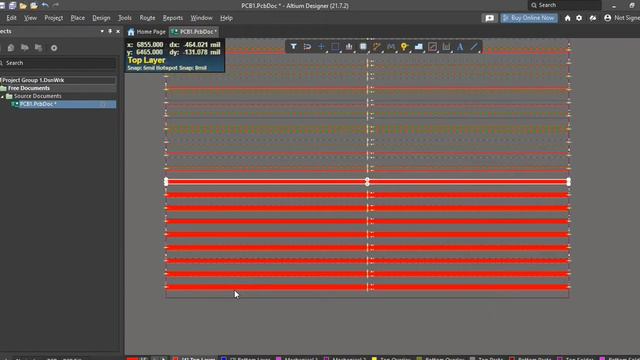Select the Place Dimension tool icon
This screenshot has height=360, width=640.
tap(446, 47)
